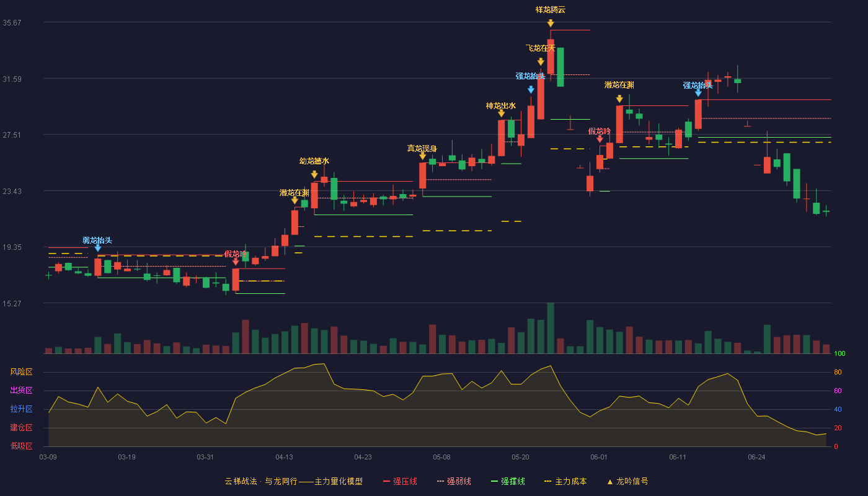Toggle the 强弱线 legend entry
This screenshot has width=868, height=496.
[454, 481]
